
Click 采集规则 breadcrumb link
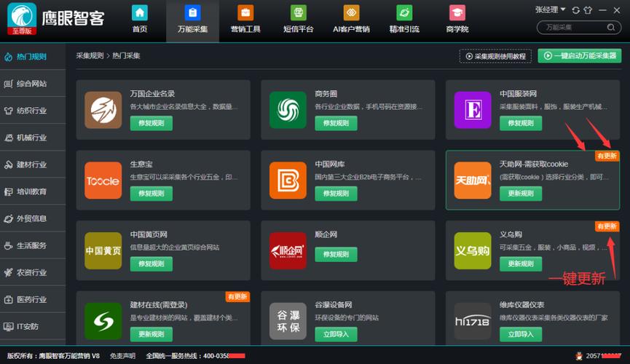[x=90, y=55]
